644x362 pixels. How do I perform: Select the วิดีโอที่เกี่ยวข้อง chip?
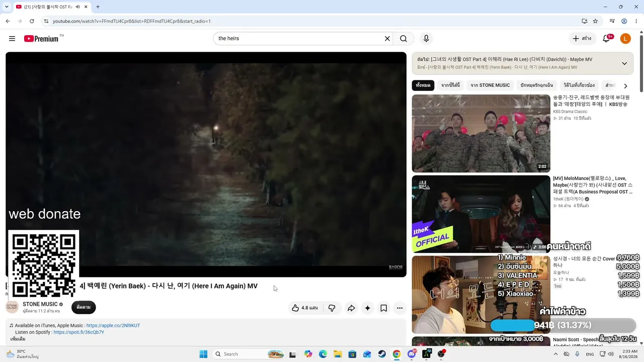[x=579, y=85]
